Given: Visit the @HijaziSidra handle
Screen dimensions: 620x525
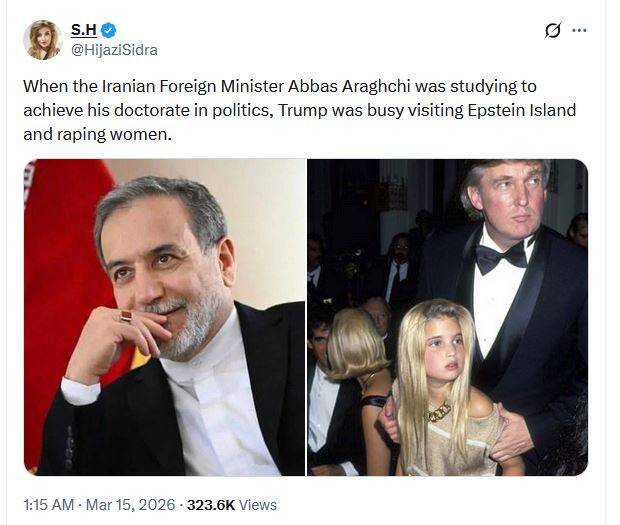Looking at the screenshot, I should [x=114, y=50].
